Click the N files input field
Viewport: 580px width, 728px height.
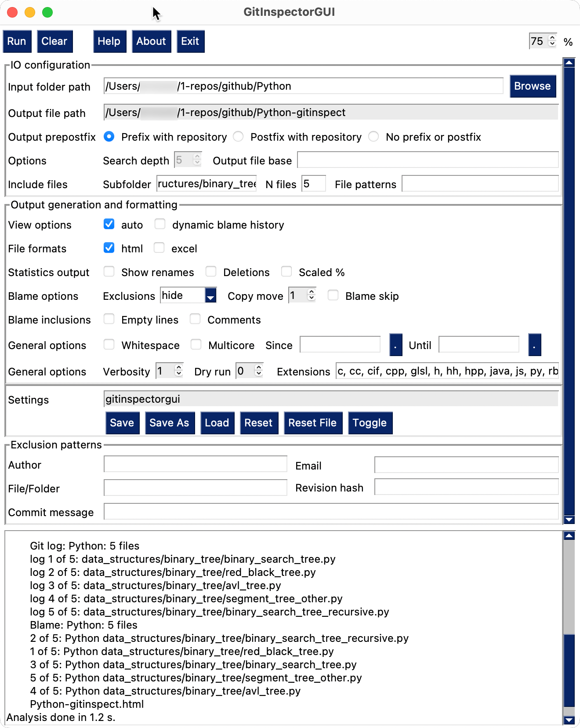pos(314,184)
